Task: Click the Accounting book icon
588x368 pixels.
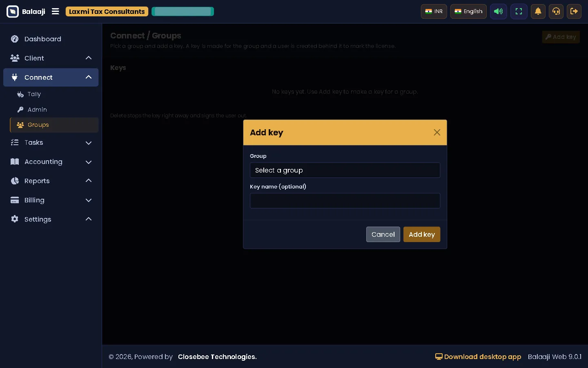Action: [x=15, y=162]
